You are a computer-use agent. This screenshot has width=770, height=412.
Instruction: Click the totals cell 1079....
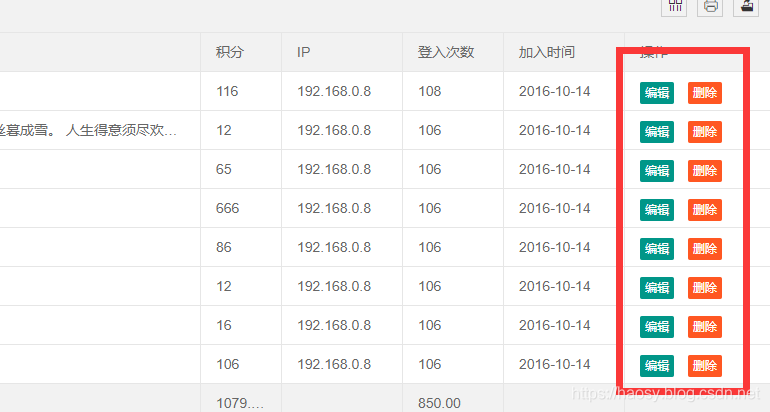coord(241,398)
